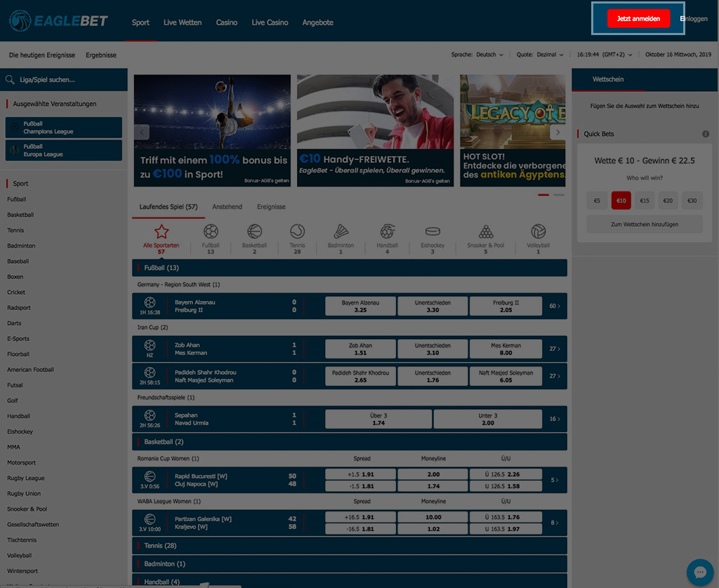The height and width of the screenshot is (588, 719).
Task: Filter live games by Basketball icon
Action: 254,232
